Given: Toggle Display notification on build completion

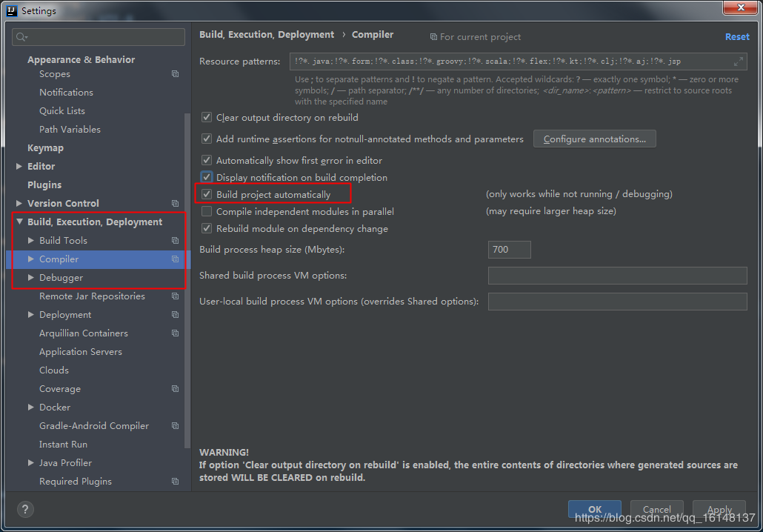Looking at the screenshot, I should [x=207, y=177].
